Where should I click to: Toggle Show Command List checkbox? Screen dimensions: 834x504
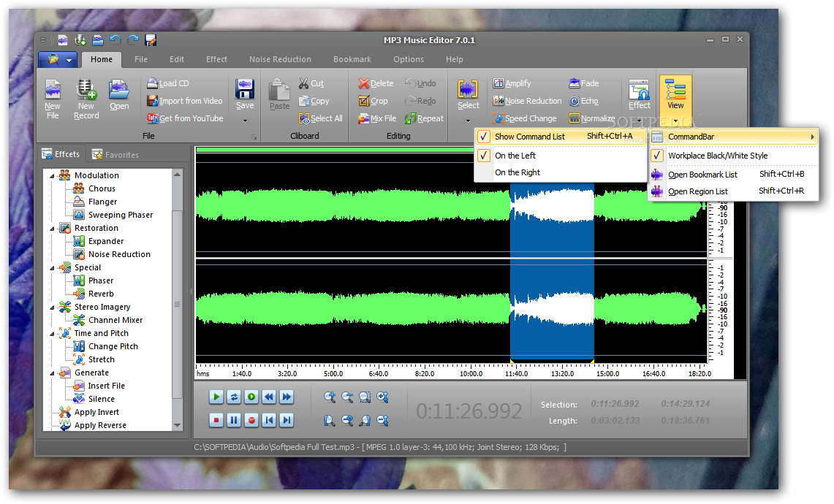pos(483,136)
